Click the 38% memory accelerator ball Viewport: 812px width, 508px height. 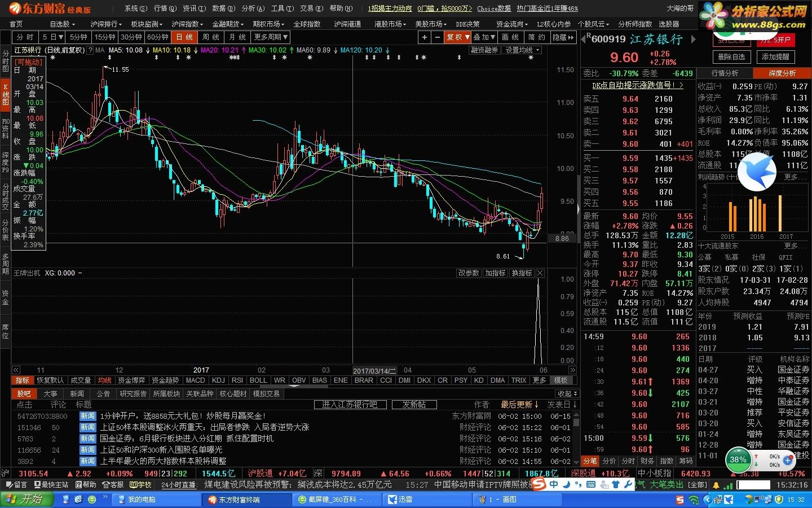[x=738, y=459]
